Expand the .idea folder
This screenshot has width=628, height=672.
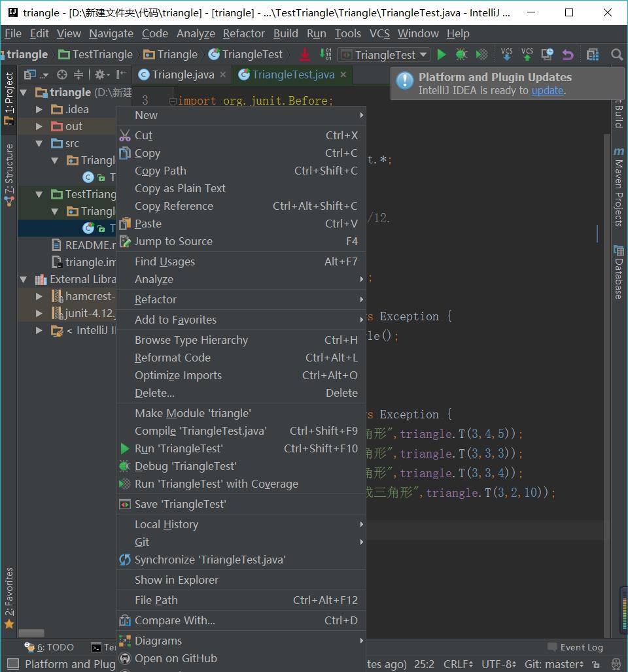(x=39, y=109)
